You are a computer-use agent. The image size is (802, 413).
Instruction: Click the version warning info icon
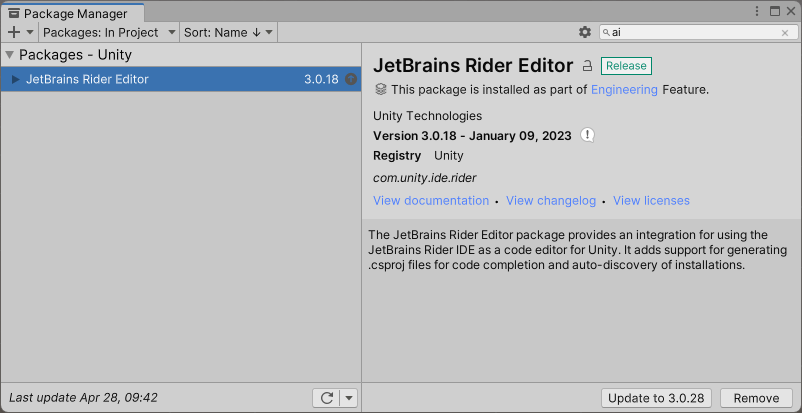tap(588, 136)
